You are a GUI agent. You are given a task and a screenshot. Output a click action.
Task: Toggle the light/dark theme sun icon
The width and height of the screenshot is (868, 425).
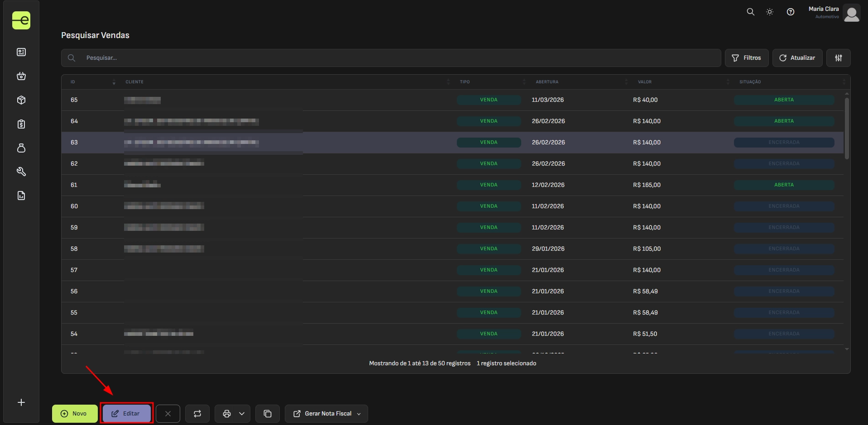[x=769, y=12]
